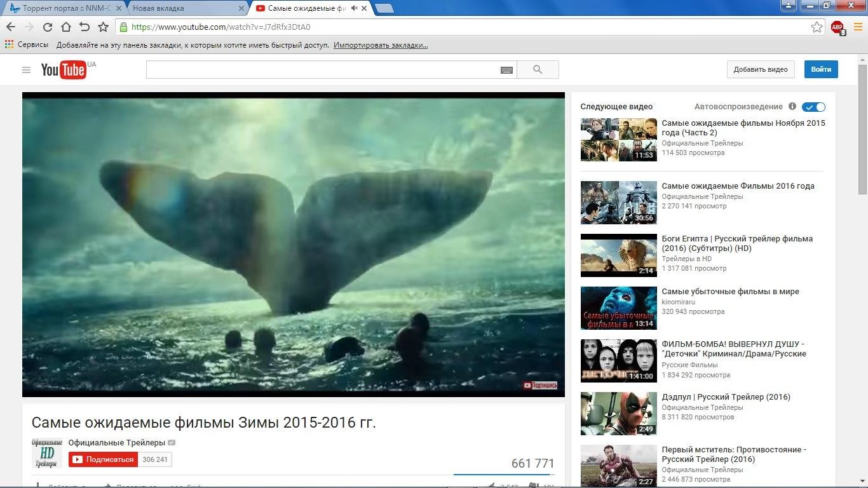Open Официальные Трейлеры channel avatar
This screenshot has width=868, height=488.
tap(47, 453)
